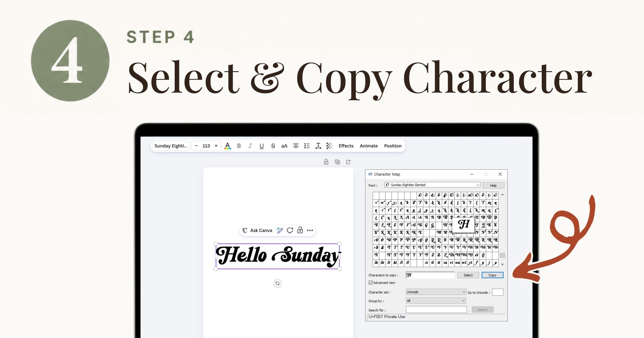This screenshot has width=644, height=338.
Task: Change text alignment with the align icon
Action: click(x=296, y=146)
